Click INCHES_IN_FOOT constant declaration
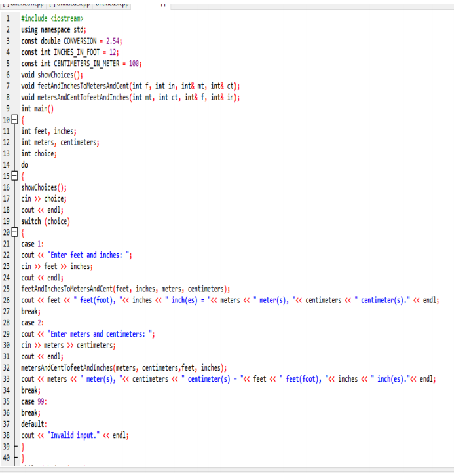The image size is (467, 476). point(70,52)
